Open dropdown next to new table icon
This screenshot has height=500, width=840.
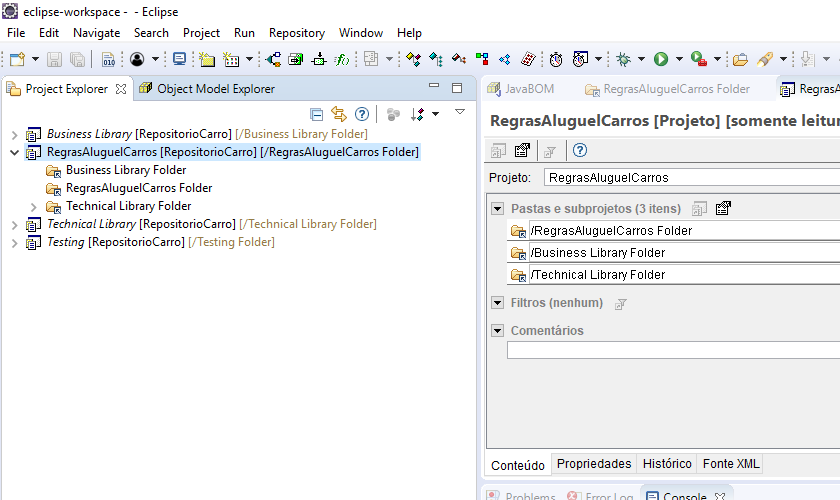point(249,59)
